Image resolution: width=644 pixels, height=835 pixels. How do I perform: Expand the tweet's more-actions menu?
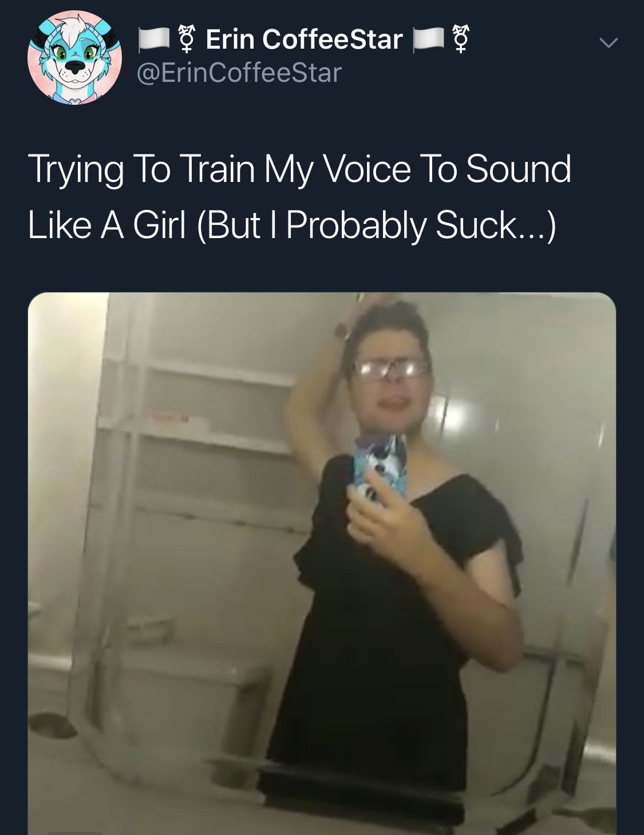tap(608, 43)
